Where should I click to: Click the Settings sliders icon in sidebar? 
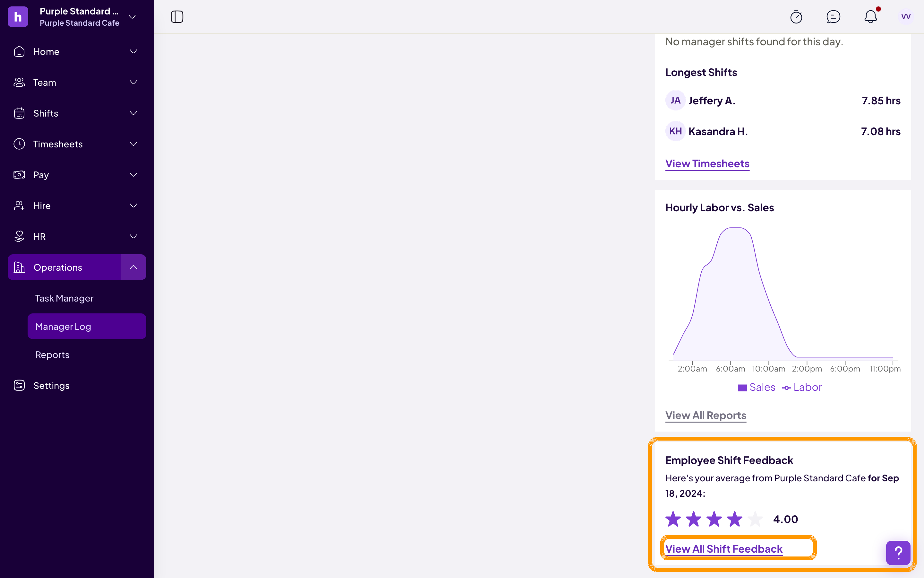(19, 385)
